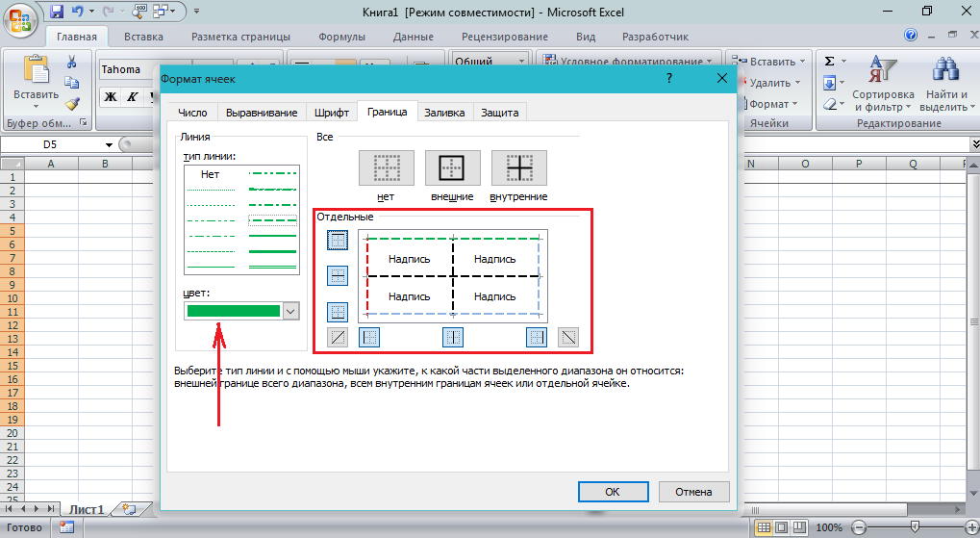Click the Fill down arrow icon
The width and height of the screenshot is (980, 538).
pyautogui.click(x=829, y=83)
